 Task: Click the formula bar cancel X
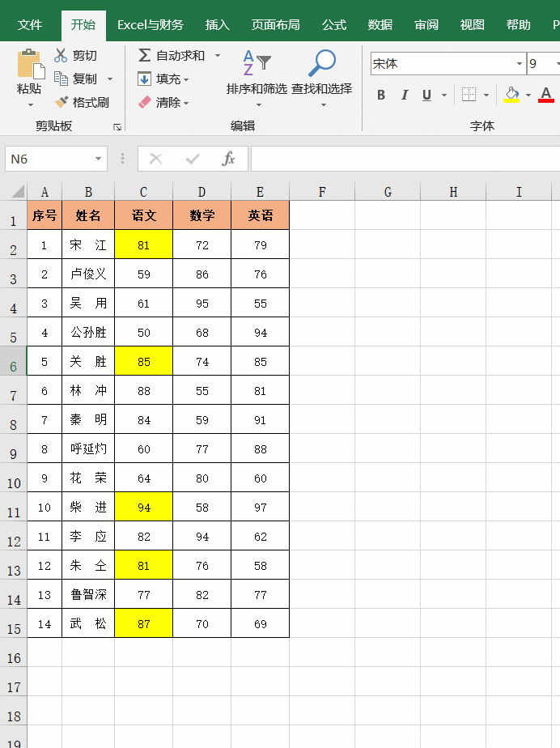156,159
